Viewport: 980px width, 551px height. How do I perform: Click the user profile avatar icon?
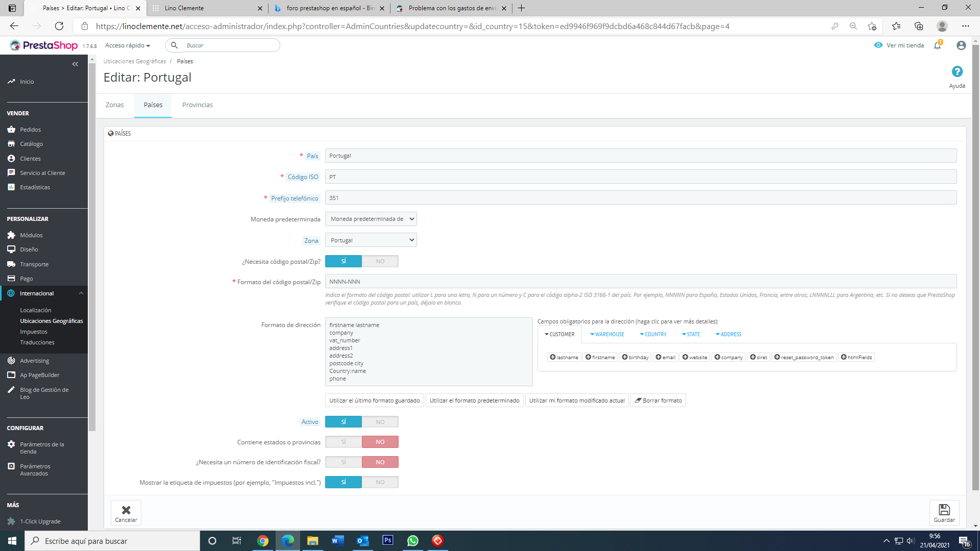click(x=961, y=45)
